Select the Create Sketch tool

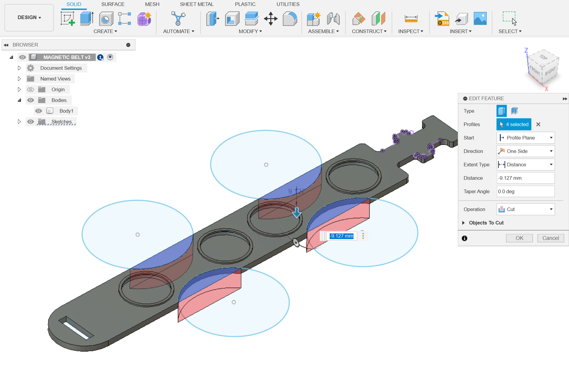[x=68, y=18]
